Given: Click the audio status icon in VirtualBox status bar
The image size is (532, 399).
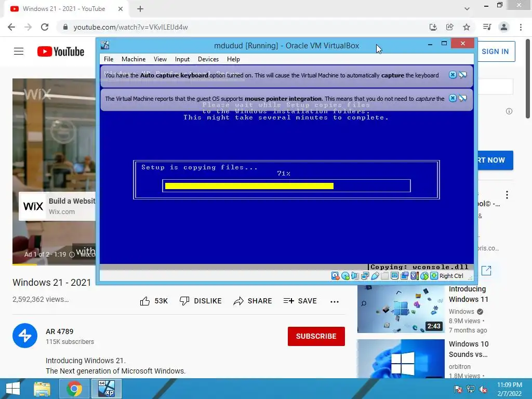Looking at the screenshot, I should coord(355,276).
